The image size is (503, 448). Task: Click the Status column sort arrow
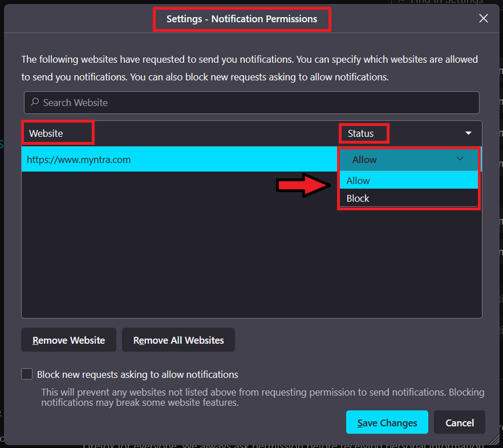click(x=468, y=133)
